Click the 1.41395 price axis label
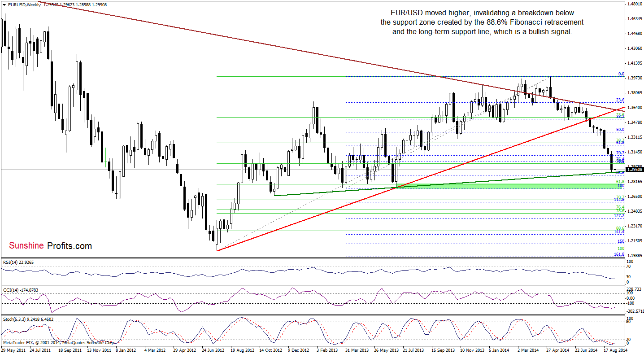Image resolution: width=644 pixels, height=354 pixels. coord(636,63)
